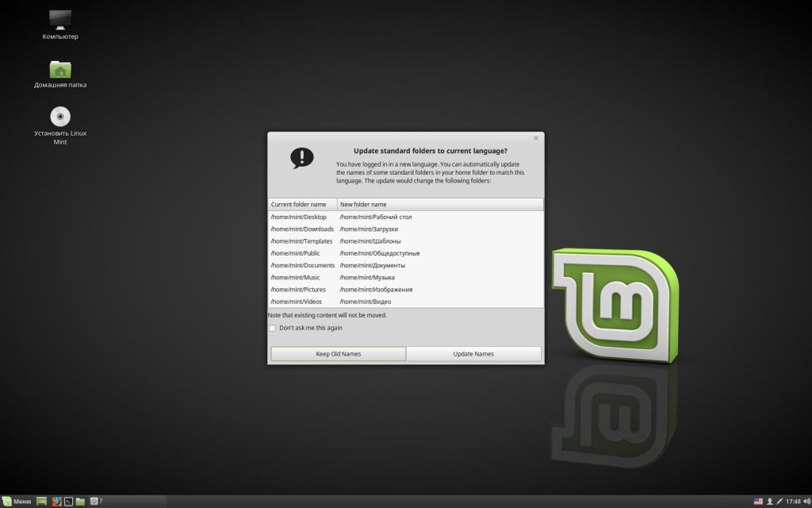The height and width of the screenshot is (508, 812).
Task: Launch Firefox from the taskbar
Action: (56, 501)
